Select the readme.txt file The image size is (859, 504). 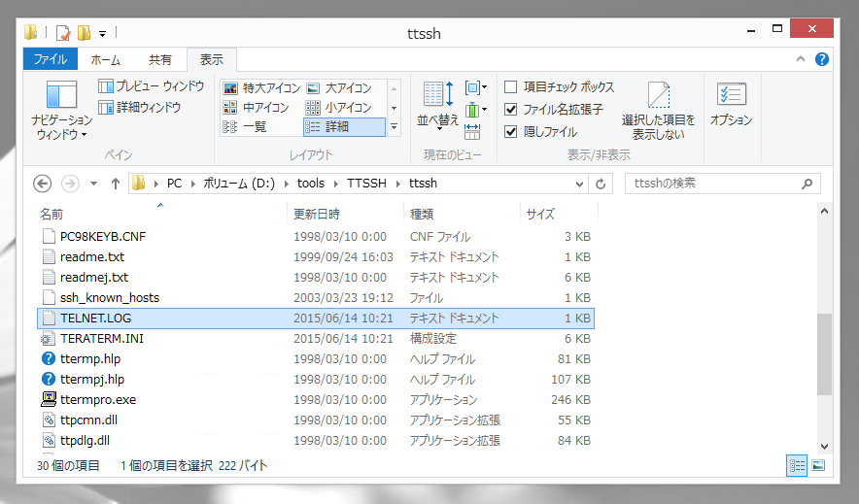click(316, 256)
